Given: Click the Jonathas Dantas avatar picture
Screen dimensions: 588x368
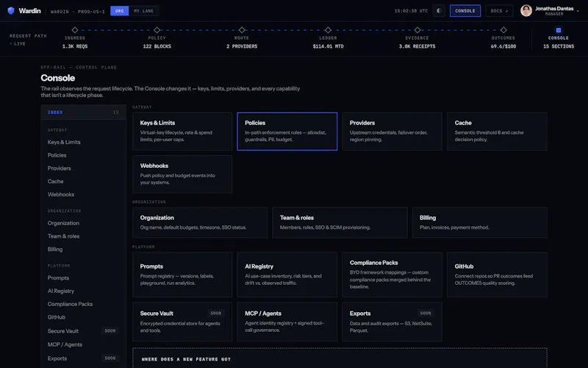Looking at the screenshot, I should [526, 10].
